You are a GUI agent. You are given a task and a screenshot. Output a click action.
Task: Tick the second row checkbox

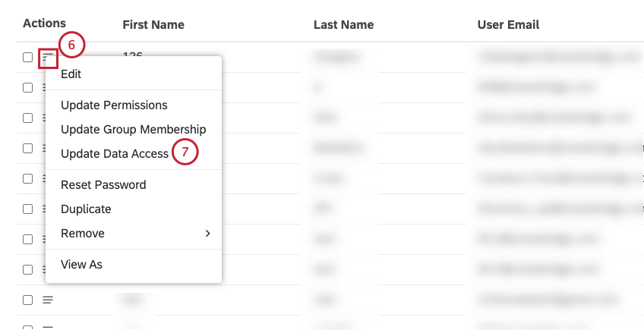(x=27, y=87)
